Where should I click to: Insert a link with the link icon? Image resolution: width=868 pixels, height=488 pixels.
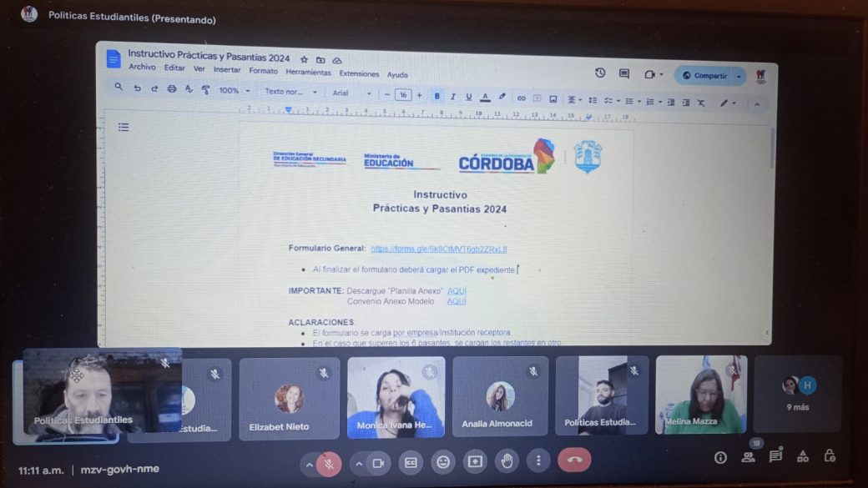(x=521, y=98)
